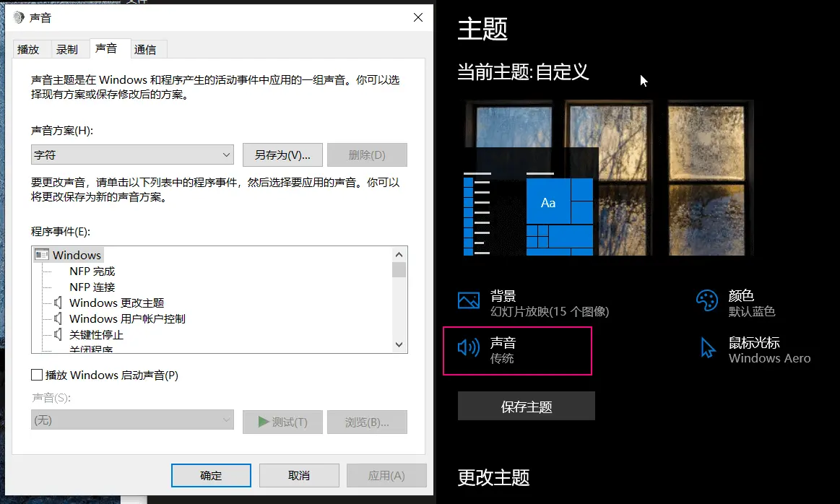Click the 另存为(V)... button
Screen dimensions: 840x504
[x=282, y=155]
